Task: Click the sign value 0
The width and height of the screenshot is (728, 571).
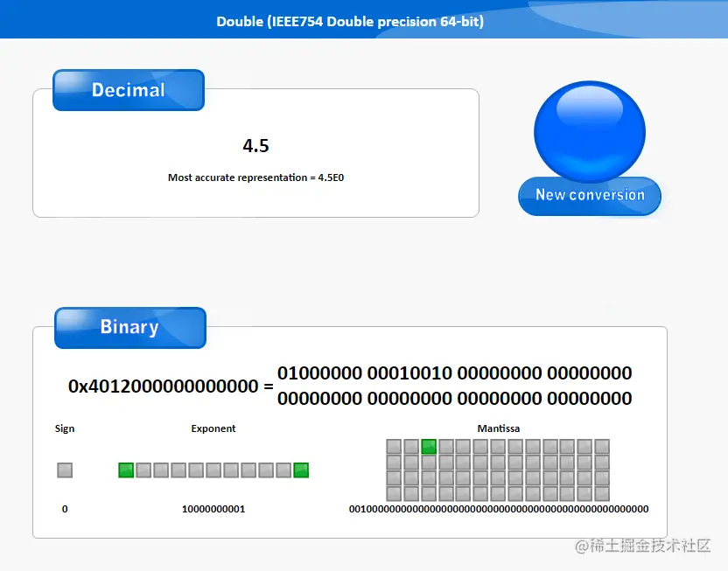Action: (65, 509)
